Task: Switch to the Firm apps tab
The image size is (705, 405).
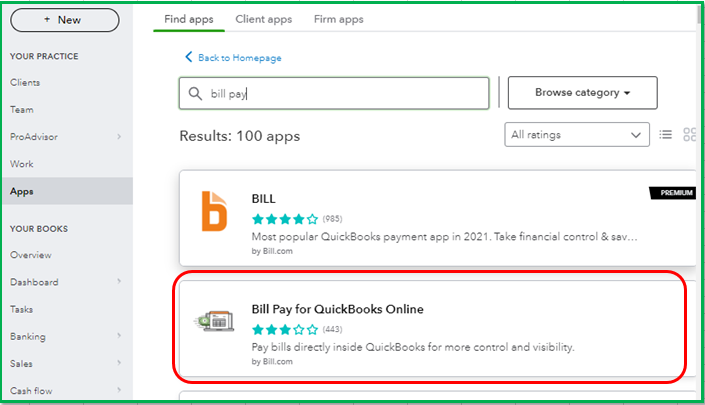Action: (x=339, y=19)
